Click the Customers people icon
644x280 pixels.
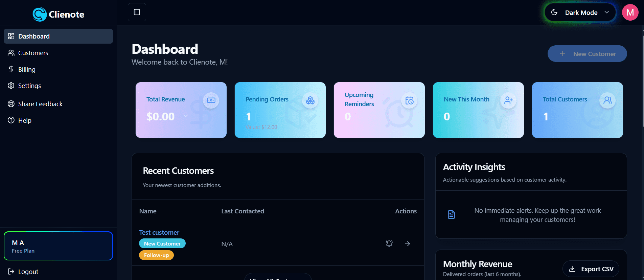pyautogui.click(x=11, y=53)
